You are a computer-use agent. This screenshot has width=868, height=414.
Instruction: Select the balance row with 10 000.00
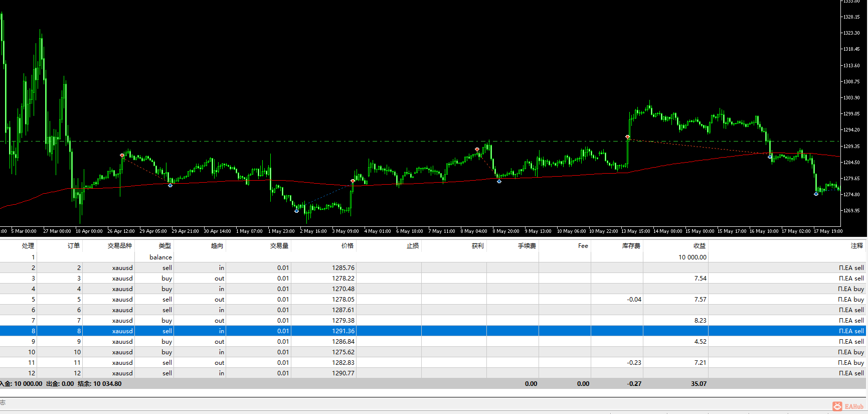(x=351, y=257)
